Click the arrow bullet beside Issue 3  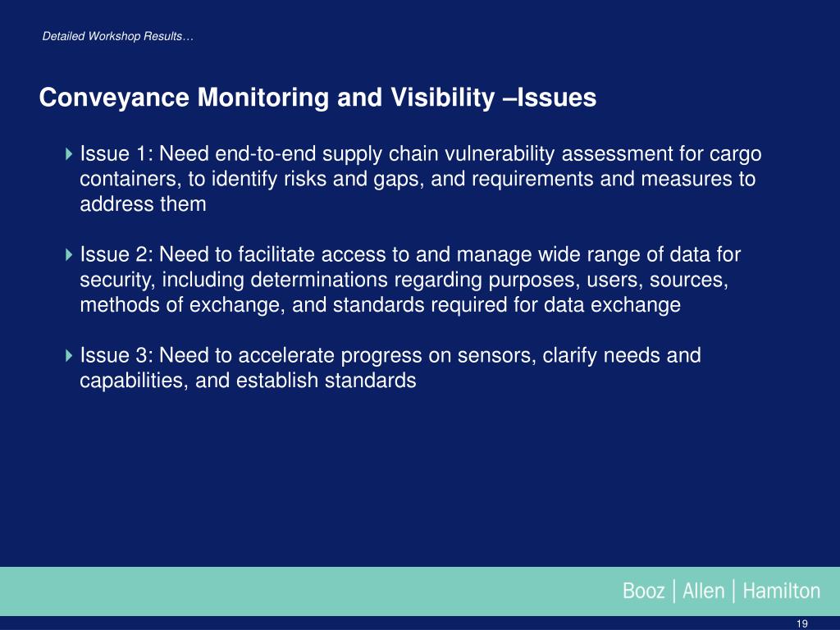(x=69, y=355)
